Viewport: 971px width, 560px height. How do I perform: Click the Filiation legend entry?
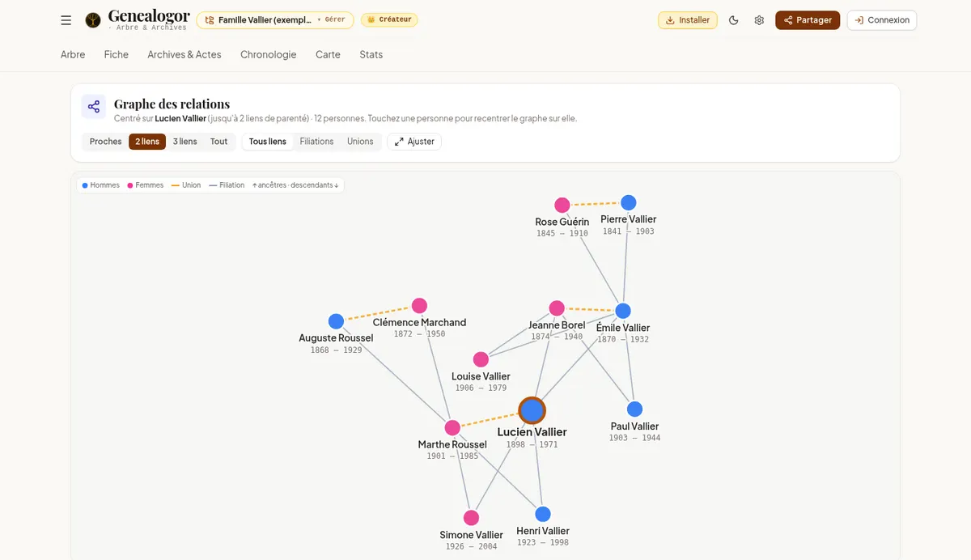point(227,185)
